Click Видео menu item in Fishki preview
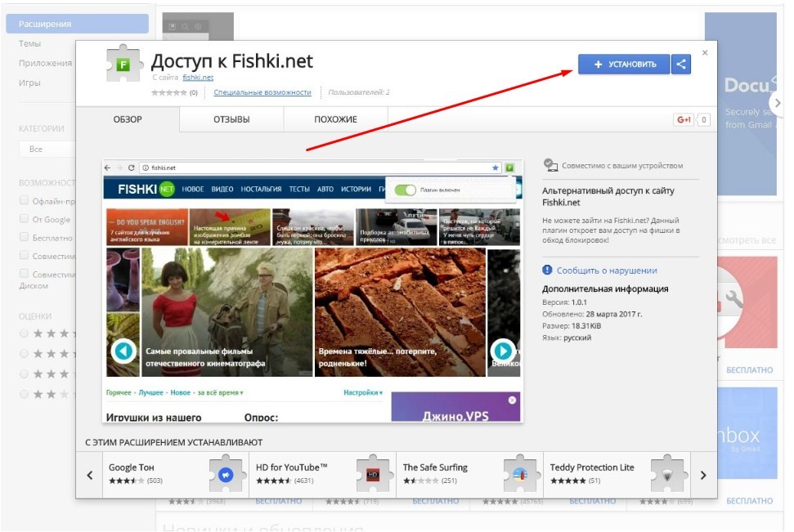Screen dimensions: 794x532 pyautogui.click(x=222, y=190)
